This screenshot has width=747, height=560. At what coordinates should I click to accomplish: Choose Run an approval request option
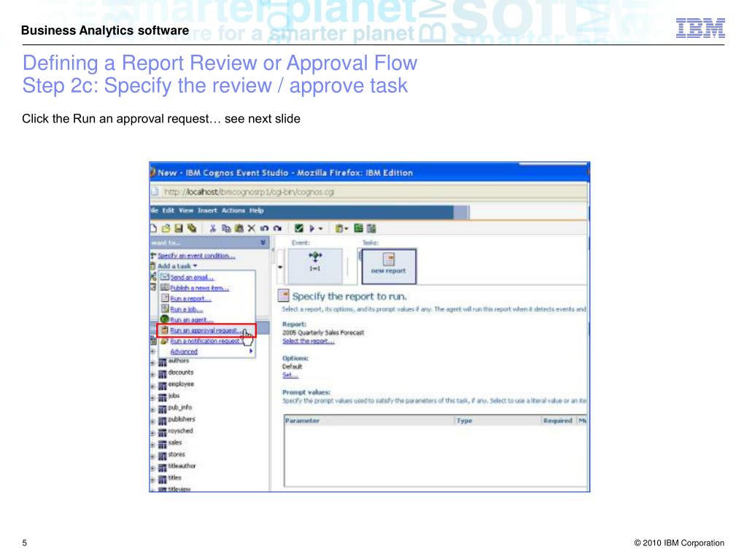coord(206,330)
